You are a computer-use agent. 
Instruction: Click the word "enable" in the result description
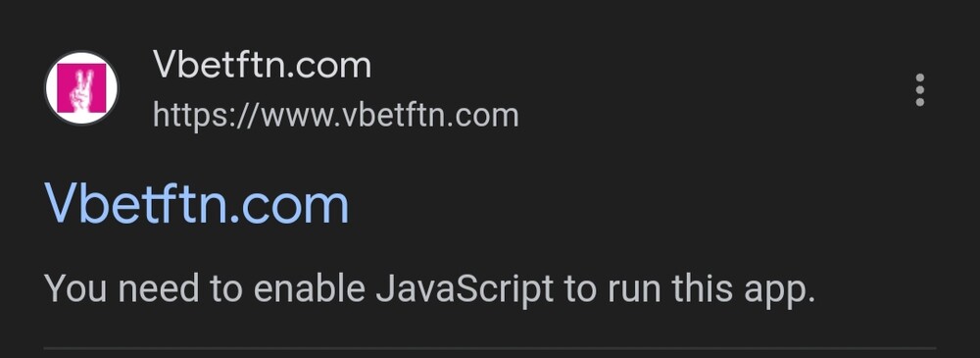coord(310,288)
